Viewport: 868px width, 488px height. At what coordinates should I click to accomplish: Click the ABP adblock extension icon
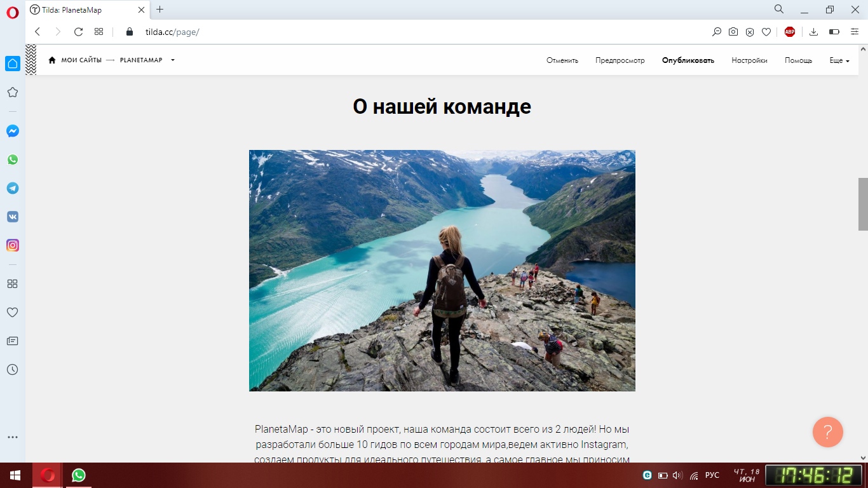coord(790,32)
